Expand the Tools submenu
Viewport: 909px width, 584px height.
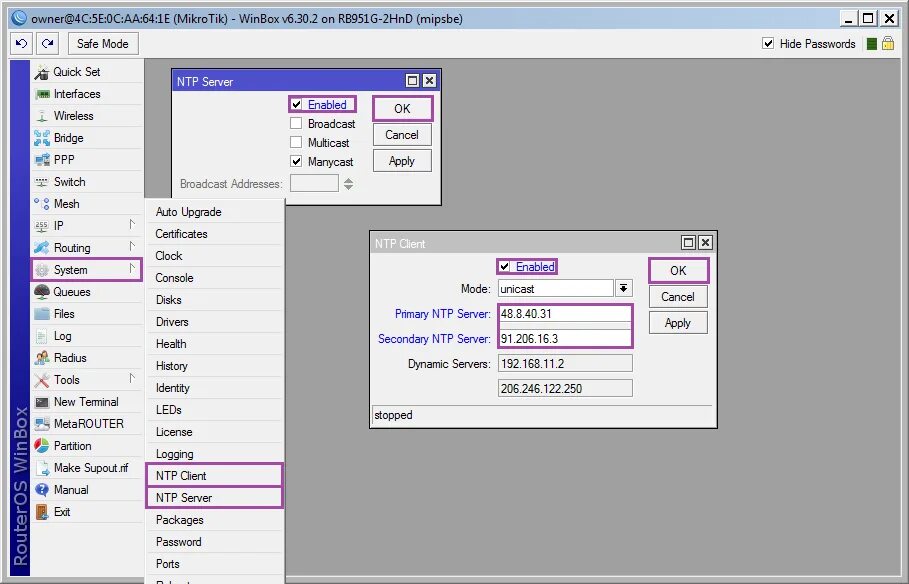coord(132,379)
